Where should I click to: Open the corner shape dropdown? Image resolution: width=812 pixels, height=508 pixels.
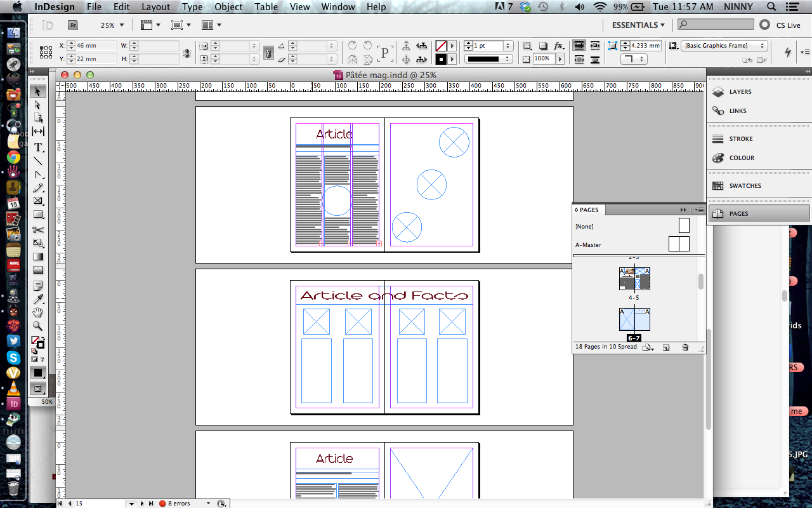(x=632, y=59)
